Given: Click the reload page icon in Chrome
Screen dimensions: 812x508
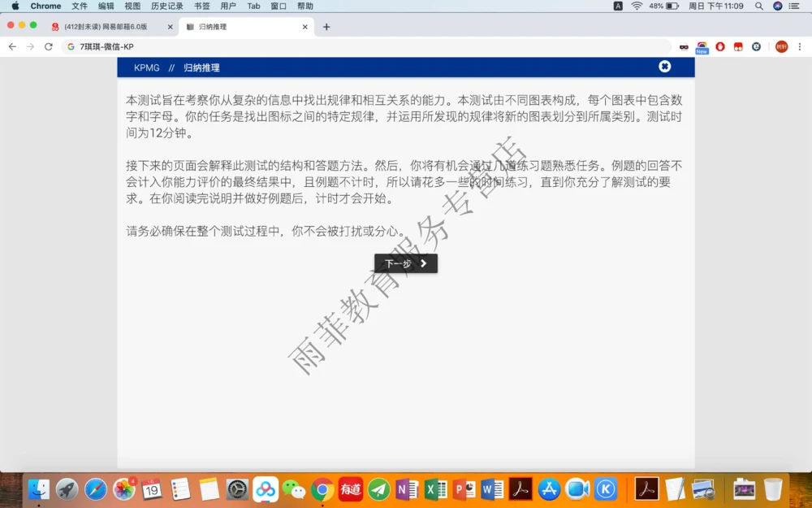Looking at the screenshot, I should [x=50, y=46].
